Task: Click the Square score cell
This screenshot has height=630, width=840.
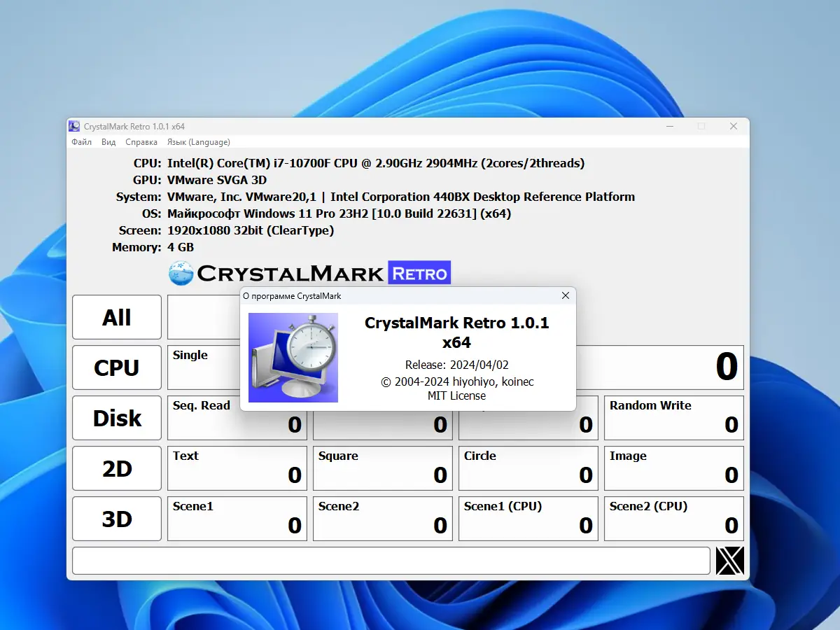Action: point(383,468)
